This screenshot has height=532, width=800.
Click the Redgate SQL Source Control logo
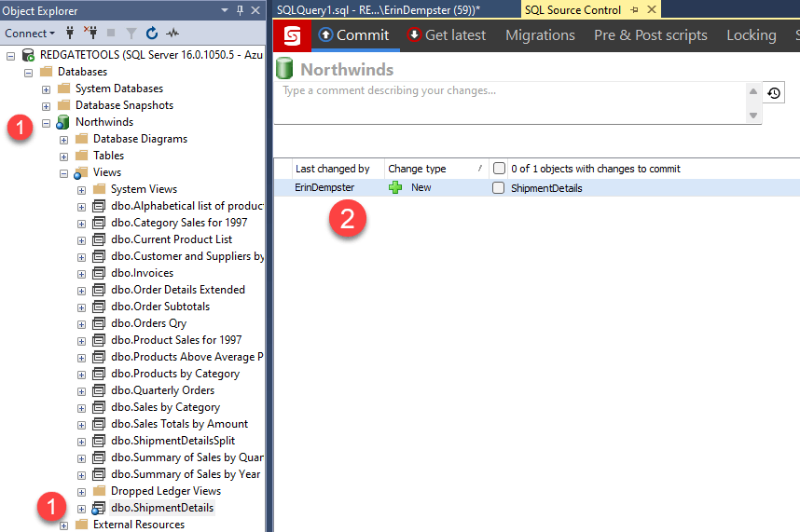click(x=293, y=35)
